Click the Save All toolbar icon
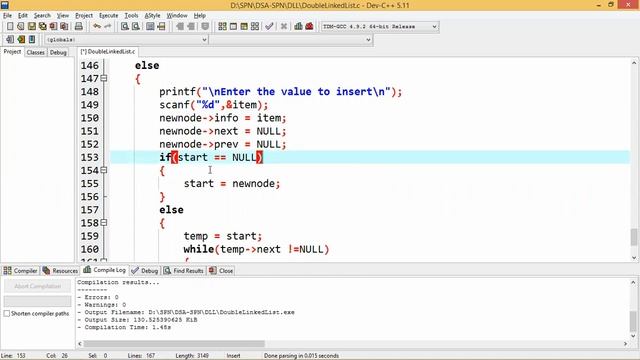This screenshot has height=360, width=640. click(42, 27)
